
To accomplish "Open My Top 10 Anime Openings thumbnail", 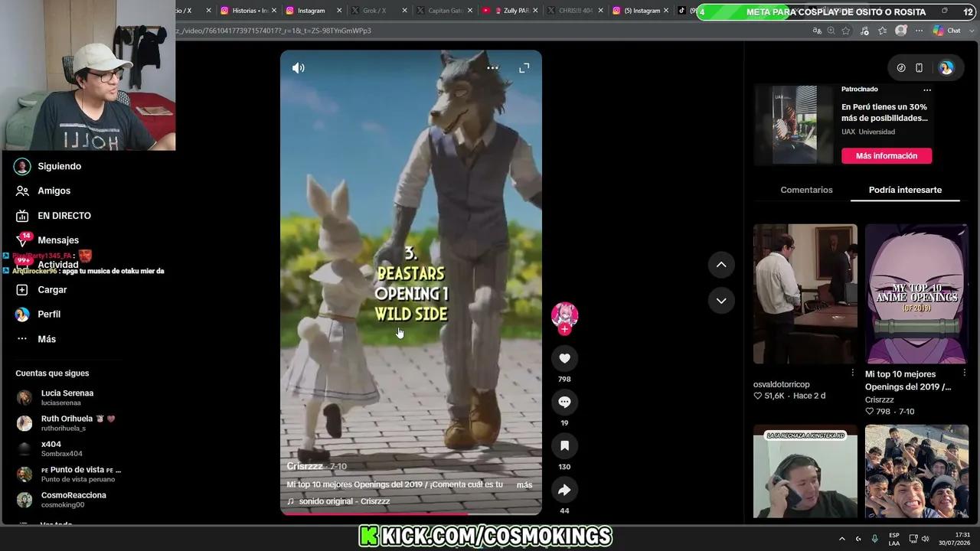I will (x=916, y=294).
